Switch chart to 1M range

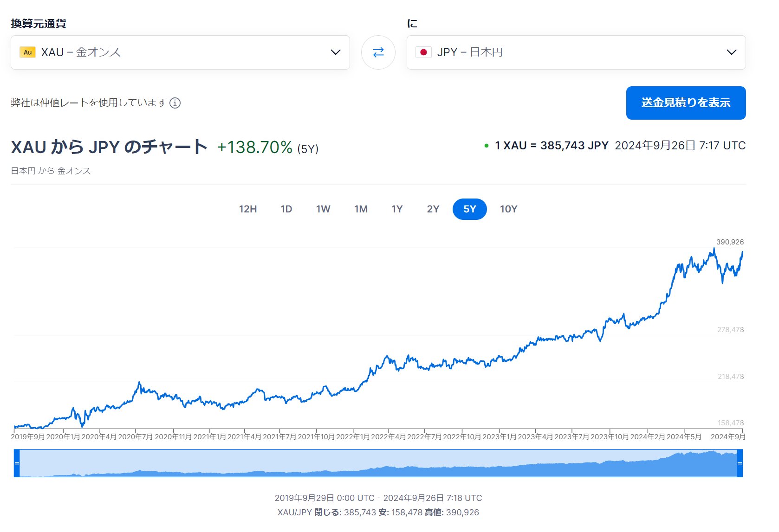pos(361,209)
